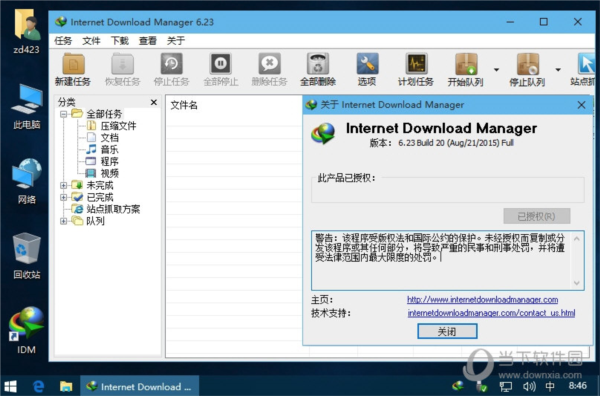Open the 关于 menu
The height and width of the screenshot is (396, 600).
176,41
